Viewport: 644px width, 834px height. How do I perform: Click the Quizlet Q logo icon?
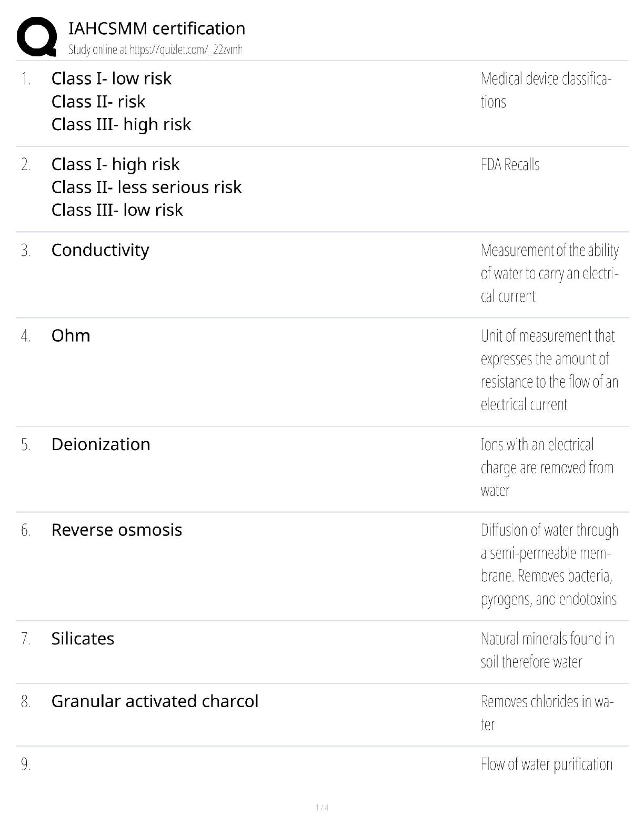(x=37, y=36)
